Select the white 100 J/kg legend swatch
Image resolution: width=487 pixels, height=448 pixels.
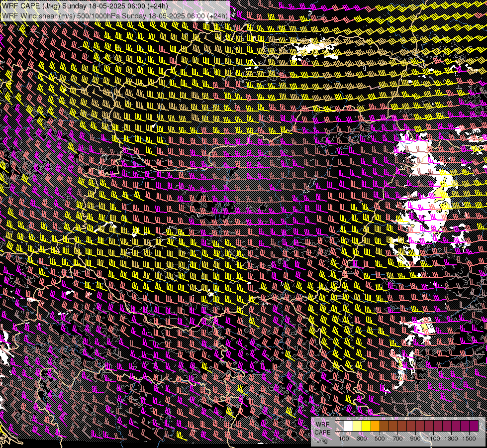point(349,426)
